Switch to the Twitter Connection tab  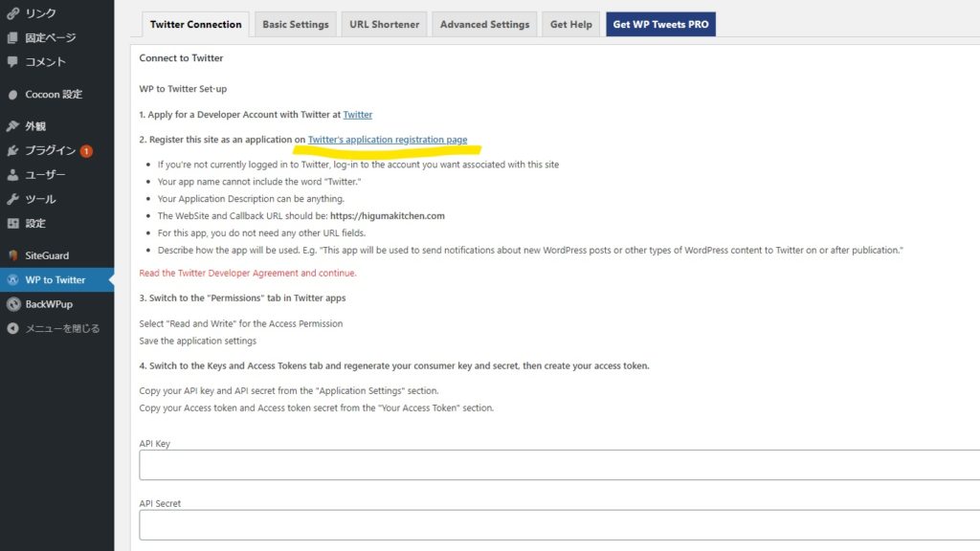pyautogui.click(x=195, y=24)
